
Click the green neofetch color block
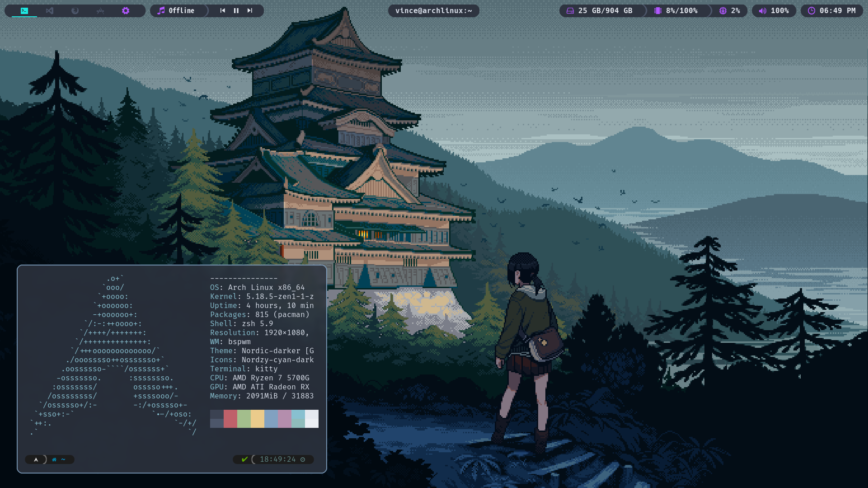[x=244, y=419]
